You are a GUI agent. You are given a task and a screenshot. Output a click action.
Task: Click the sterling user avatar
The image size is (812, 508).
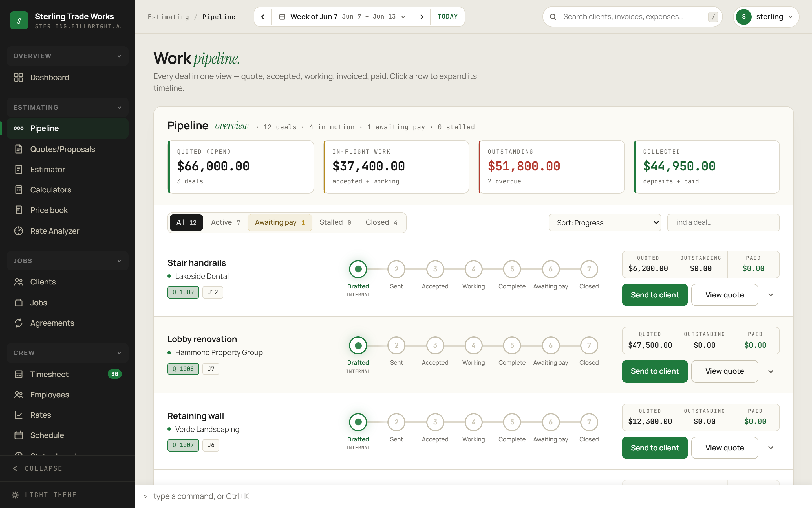point(743,17)
